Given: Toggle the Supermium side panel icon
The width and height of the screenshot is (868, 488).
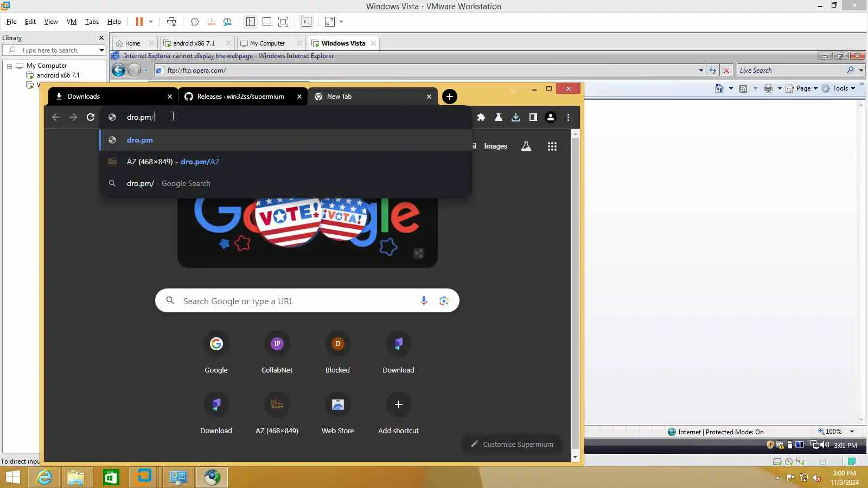Looking at the screenshot, I should coord(533,117).
